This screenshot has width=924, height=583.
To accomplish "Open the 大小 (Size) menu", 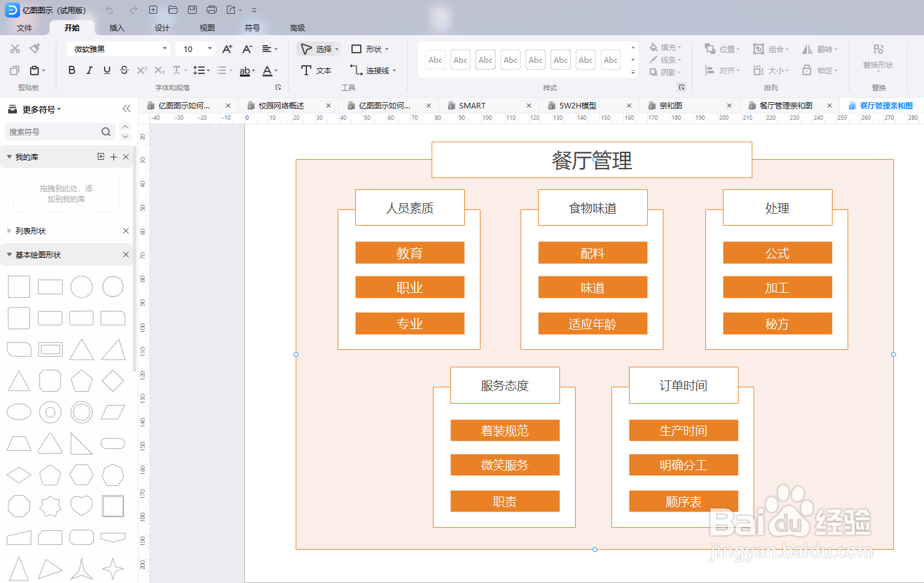I will pos(771,70).
